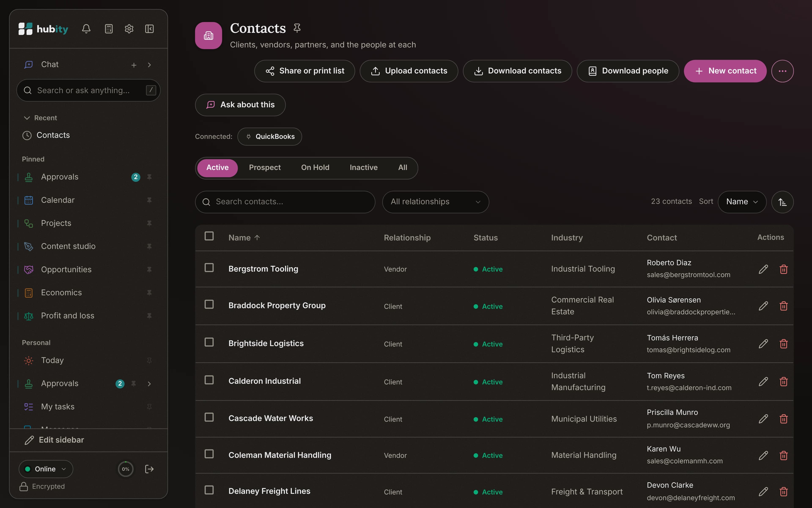This screenshot has height=508, width=812.
Task: Click the 0% usage progress ring
Action: tap(126, 469)
